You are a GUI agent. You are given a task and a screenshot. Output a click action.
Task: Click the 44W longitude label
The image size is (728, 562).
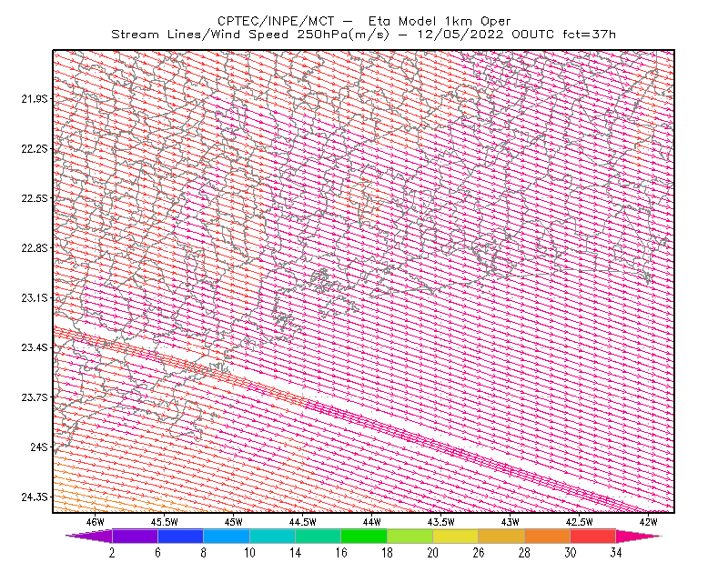372,522
